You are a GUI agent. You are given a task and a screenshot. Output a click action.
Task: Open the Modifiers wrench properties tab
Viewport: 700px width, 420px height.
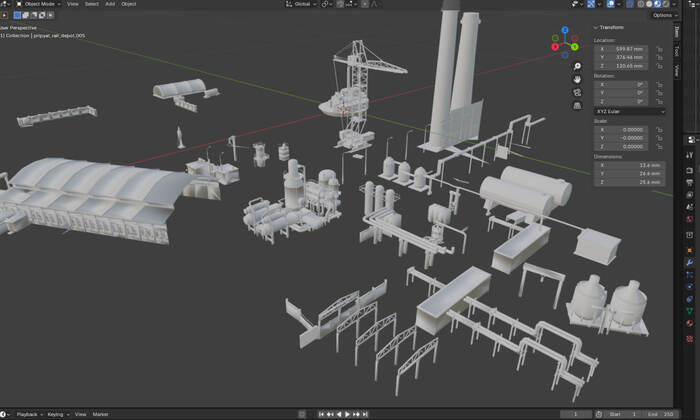[x=690, y=262]
